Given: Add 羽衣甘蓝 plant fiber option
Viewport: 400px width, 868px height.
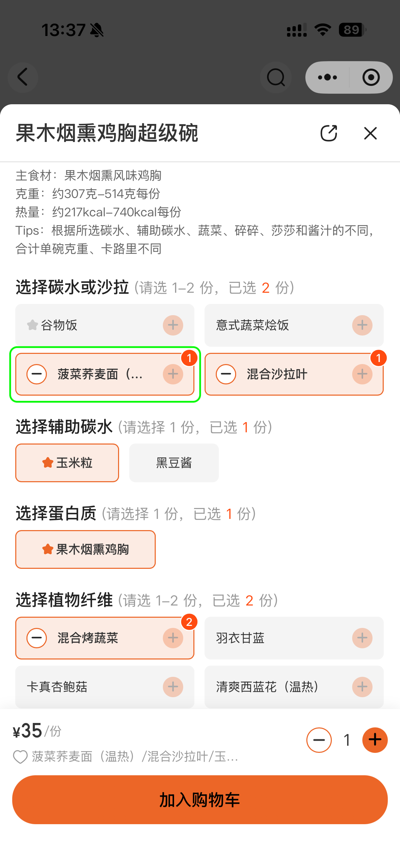Looking at the screenshot, I should point(362,638).
